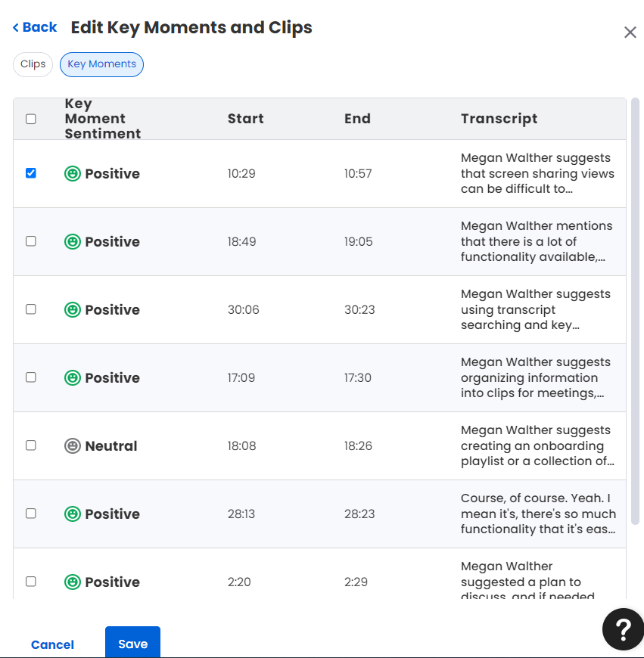Click the Positive label in the 18:49 row
The image size is (644, 658).
coord(113,241)
